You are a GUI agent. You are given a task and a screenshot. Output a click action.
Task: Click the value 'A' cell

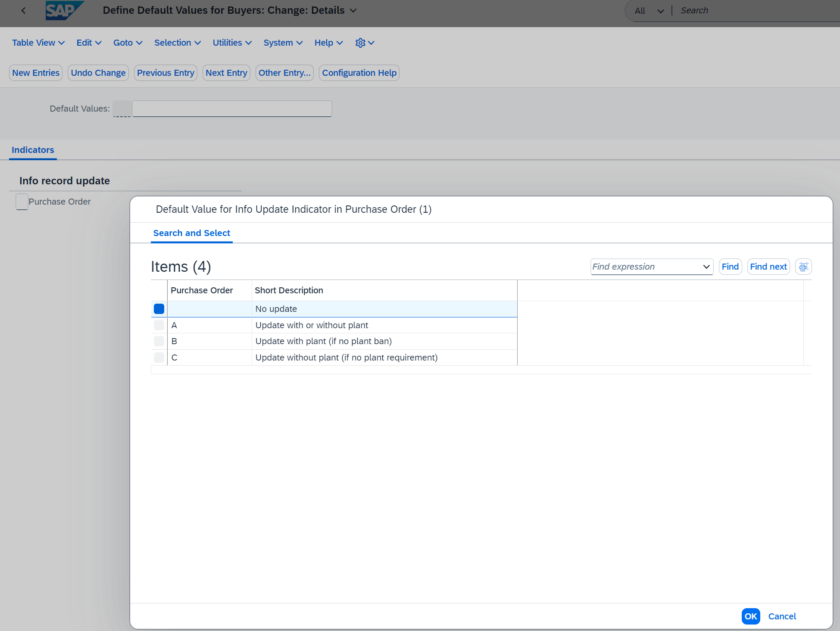pyautogui.click(x=209, y=325)
